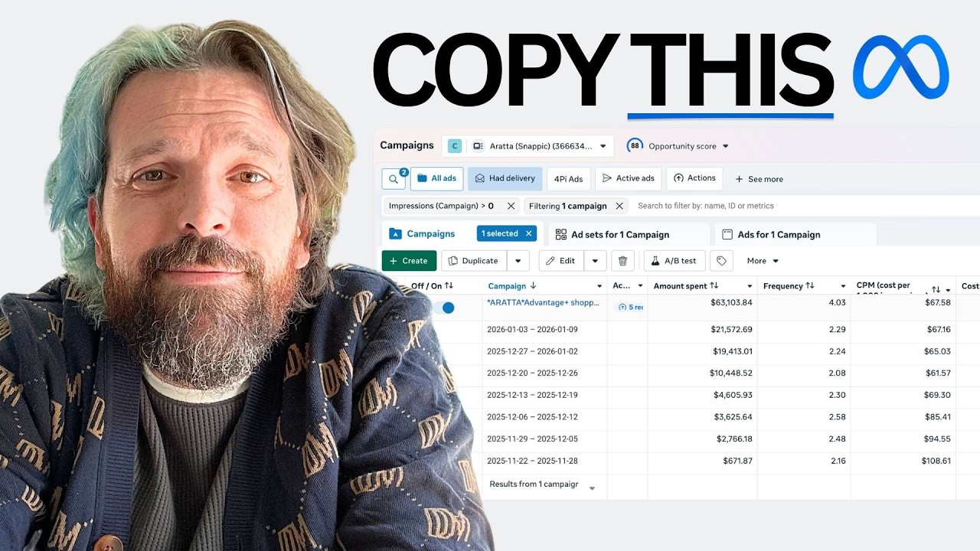The height and width of the screenshot is (551, 980).
Task: Click the Duplicate button
Action: [x=474, y=261]
